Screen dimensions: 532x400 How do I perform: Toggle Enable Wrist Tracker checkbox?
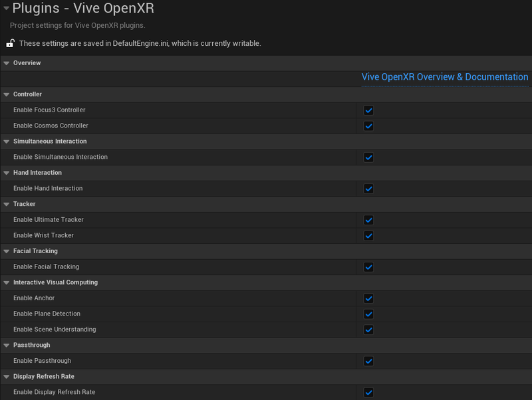(368, 236)
